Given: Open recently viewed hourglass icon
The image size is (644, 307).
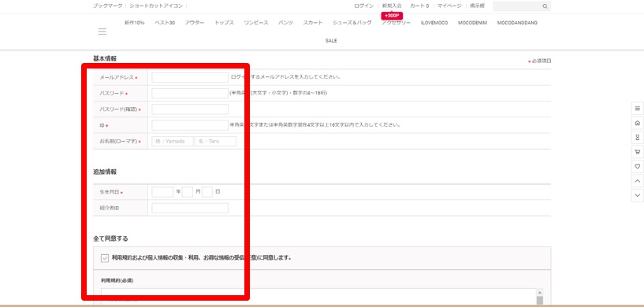Looking at the screenshot, I should (637, 138).
